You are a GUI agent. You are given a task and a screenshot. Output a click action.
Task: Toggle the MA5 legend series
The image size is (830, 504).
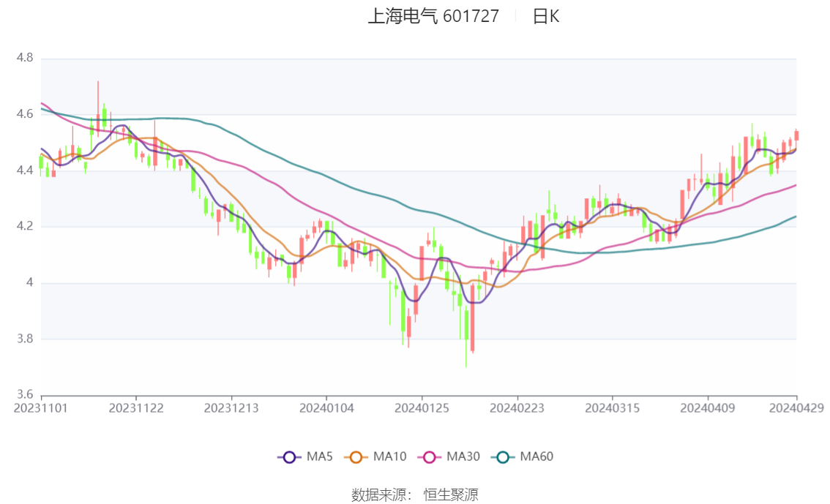305,456
